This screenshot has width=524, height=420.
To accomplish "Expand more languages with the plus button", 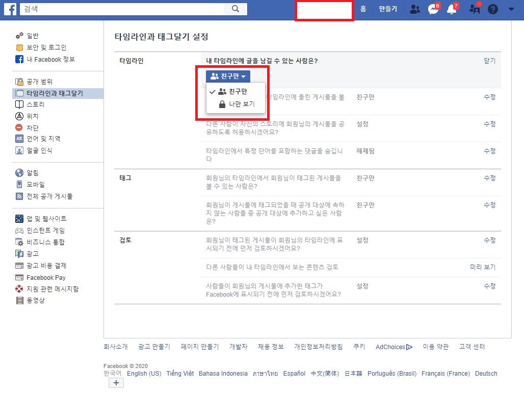I will tap(116, 383).
